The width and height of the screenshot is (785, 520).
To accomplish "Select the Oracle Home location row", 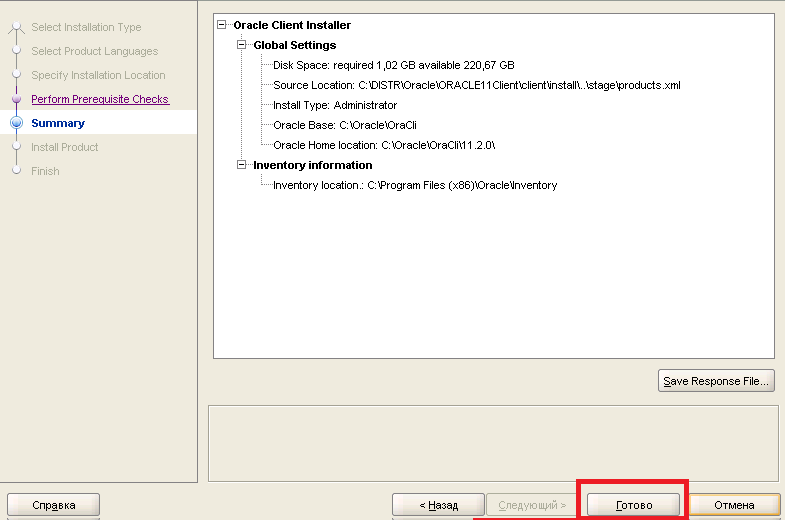I will tap(384, 145).
